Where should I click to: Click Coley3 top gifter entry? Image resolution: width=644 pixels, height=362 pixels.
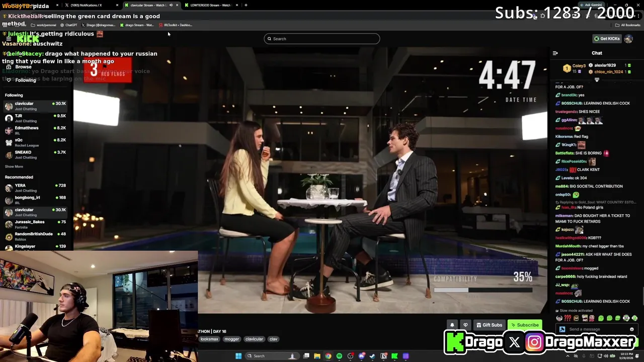click(575, 68)
